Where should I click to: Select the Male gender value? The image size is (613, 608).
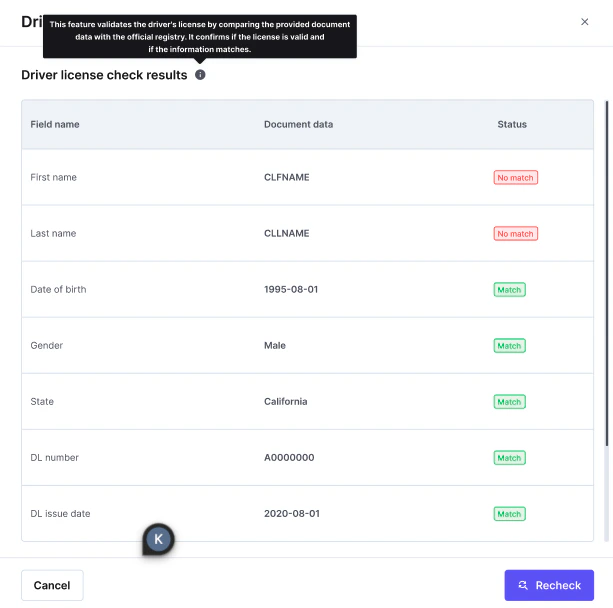(x=275, y=345)
